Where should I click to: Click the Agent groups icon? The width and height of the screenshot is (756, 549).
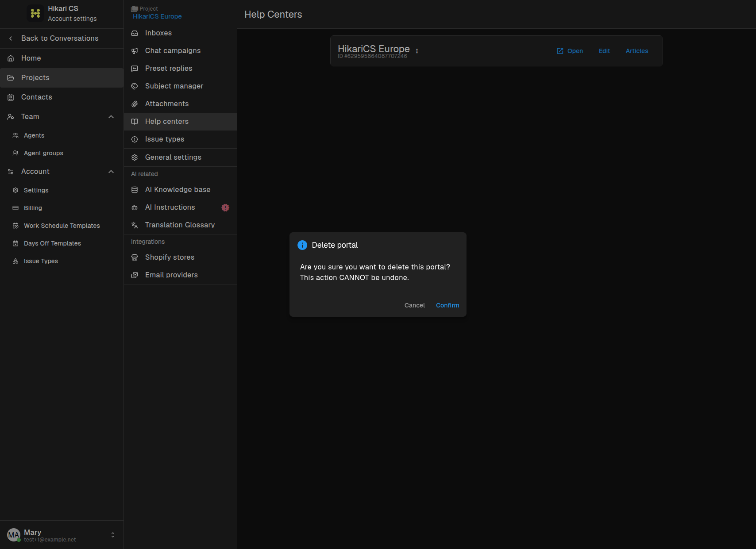[15, 153]
